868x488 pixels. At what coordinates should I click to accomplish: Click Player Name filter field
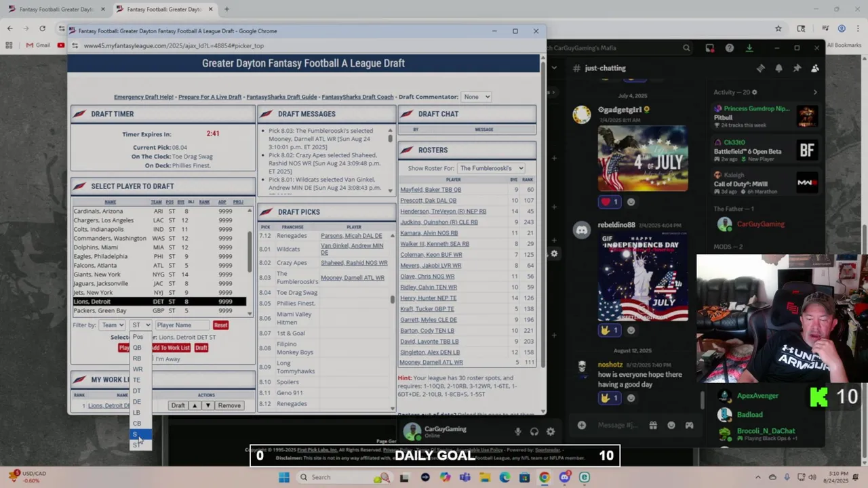182,325
